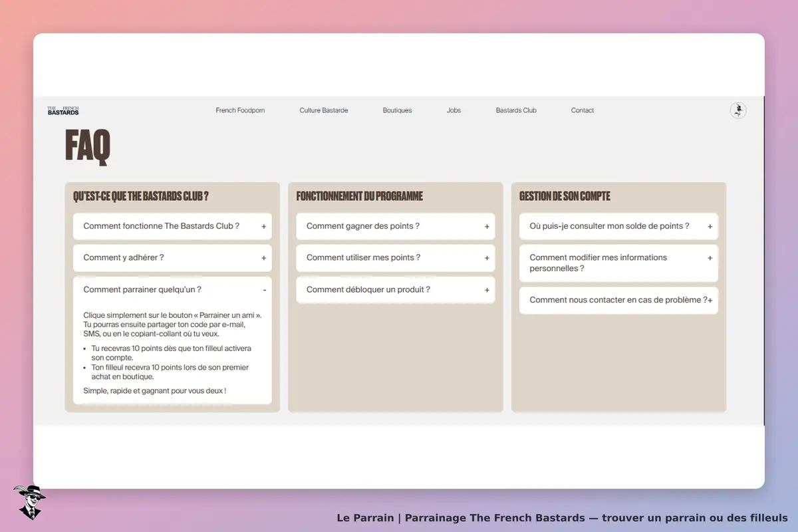
Task: Open the Boutiques menu item
Action: [x=397, y=110]
